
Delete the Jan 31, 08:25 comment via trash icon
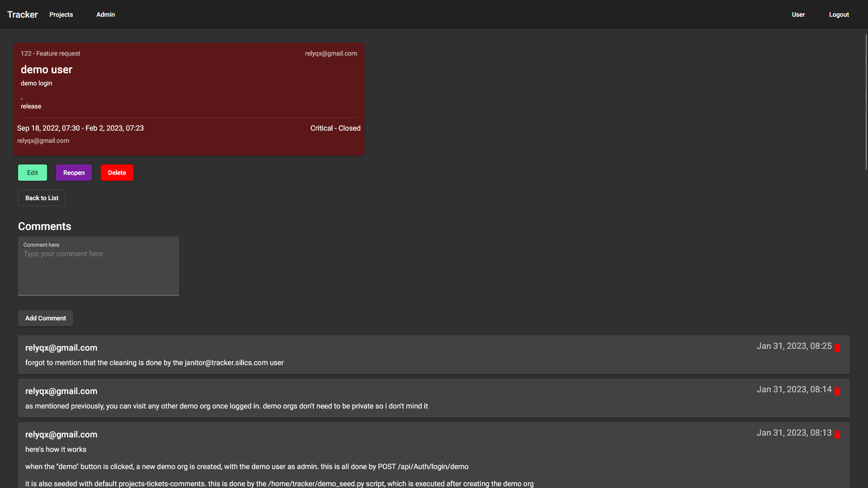pyautogui.click(x=837, y=348)
